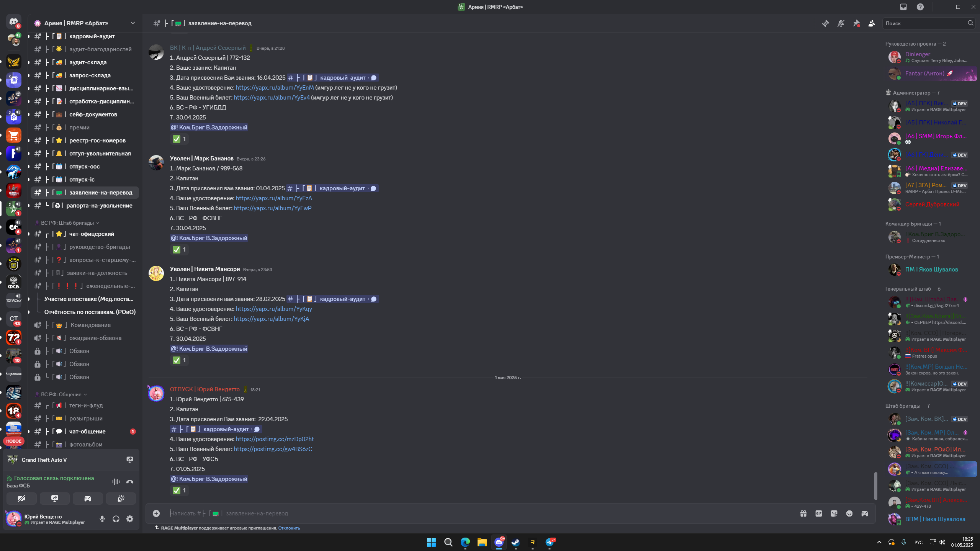This screenshot has width=980, height=551.
Task: Open the чат-общение channel
Action: [x=85, y=432]
